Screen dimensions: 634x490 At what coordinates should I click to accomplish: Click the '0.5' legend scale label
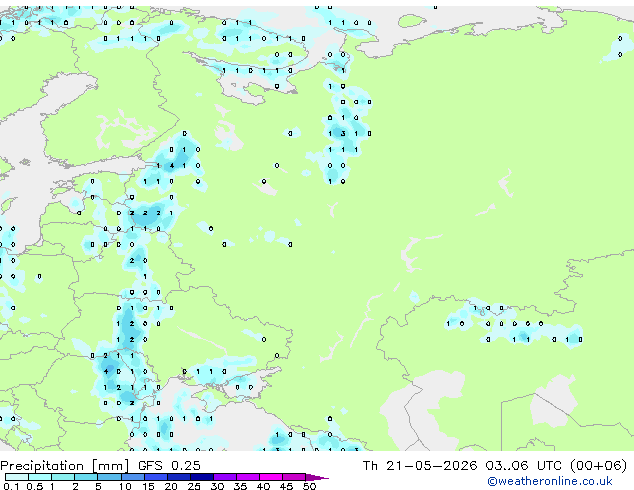click(35, 486)
